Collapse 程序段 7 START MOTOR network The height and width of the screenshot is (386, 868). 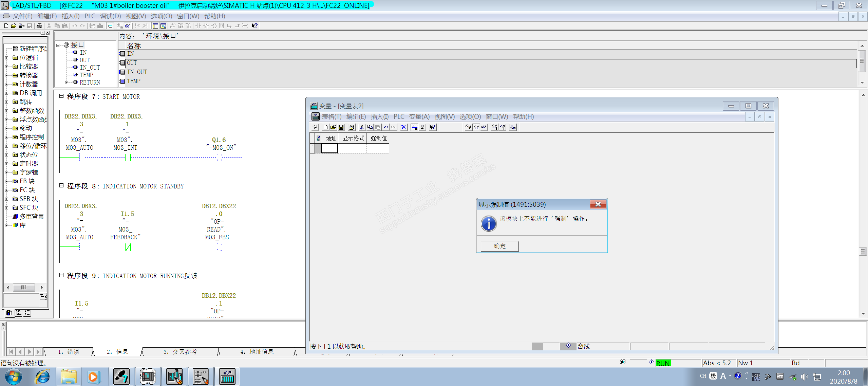coord(61,96)
